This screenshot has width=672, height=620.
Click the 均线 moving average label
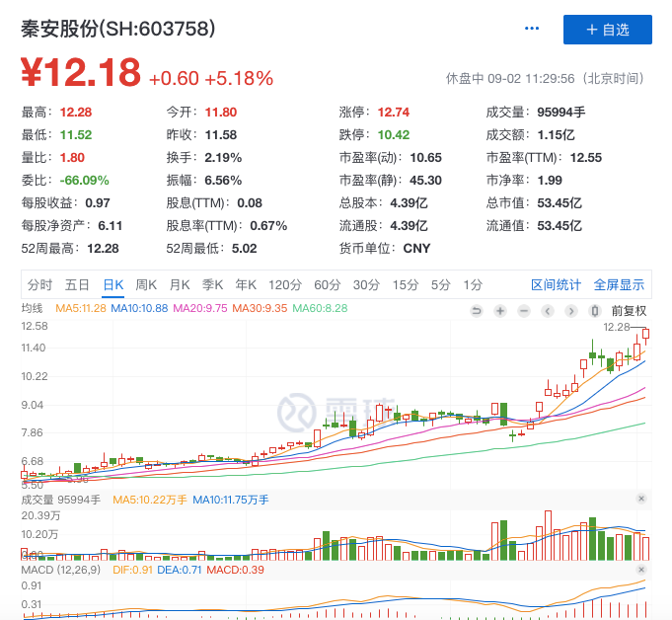click(33, 308)
